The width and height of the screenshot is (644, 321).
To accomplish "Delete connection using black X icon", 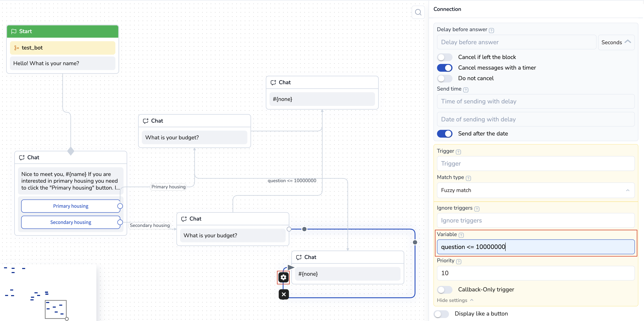I will click(x=283, y=294).
